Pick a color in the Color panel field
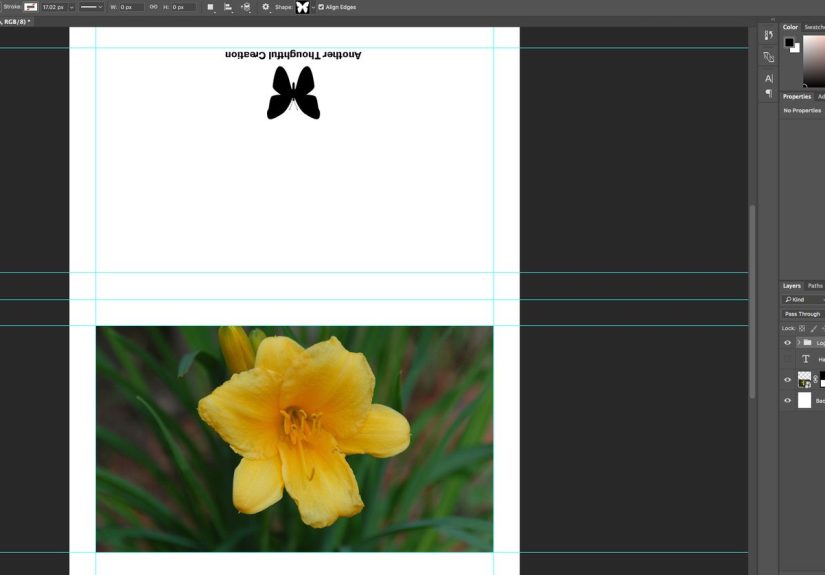 814,60
